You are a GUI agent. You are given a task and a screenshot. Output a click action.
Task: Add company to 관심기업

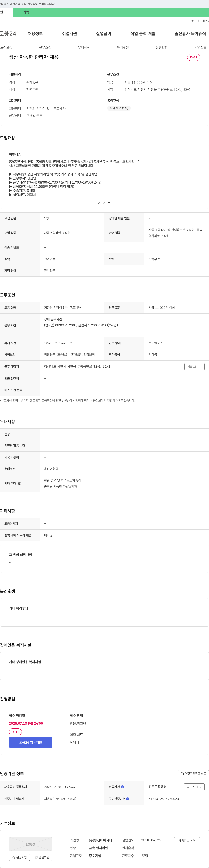pos(20,857)
